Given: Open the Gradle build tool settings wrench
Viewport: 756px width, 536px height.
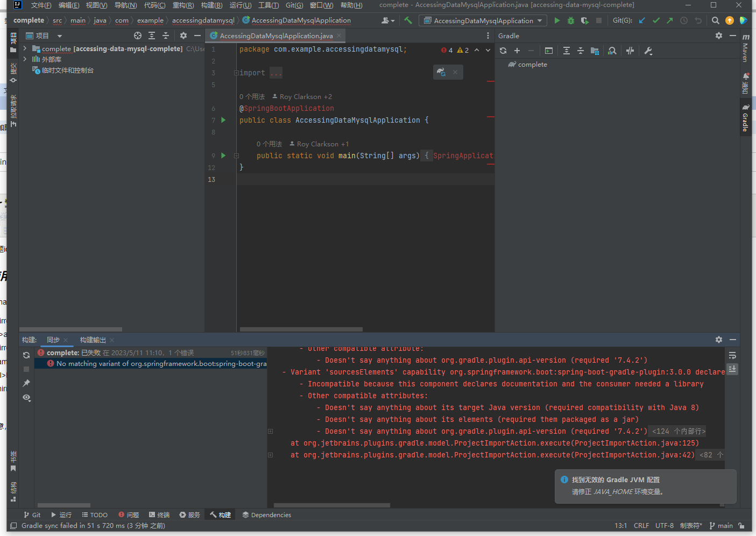Looking at the screenshot, I should pos(648,51).
